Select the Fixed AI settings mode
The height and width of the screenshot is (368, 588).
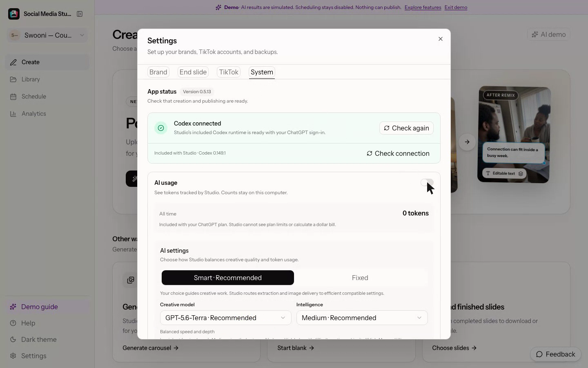(x=360, y=278)
